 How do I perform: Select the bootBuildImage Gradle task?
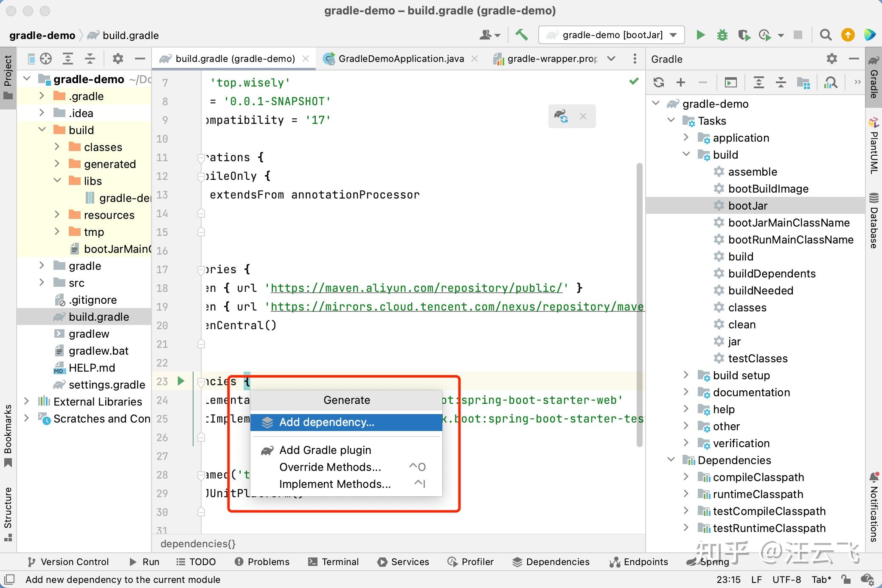(x=768, y=189)
